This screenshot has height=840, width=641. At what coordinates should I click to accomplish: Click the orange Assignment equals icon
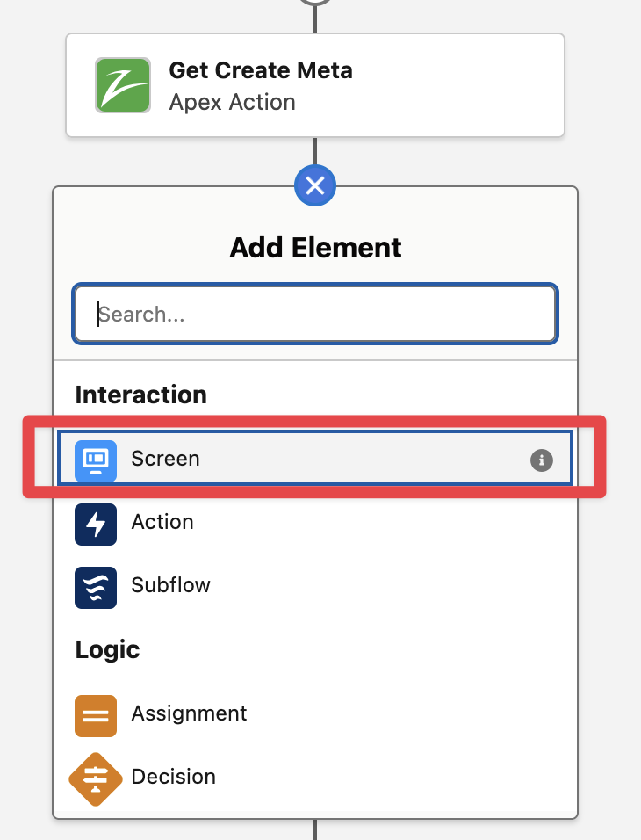96,714
